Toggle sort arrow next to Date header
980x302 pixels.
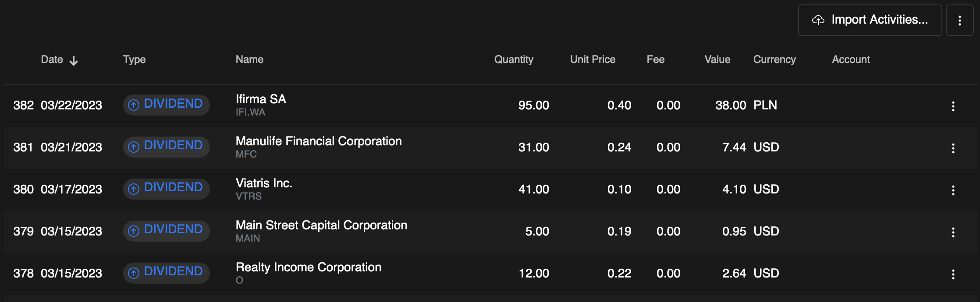[74, 60]
